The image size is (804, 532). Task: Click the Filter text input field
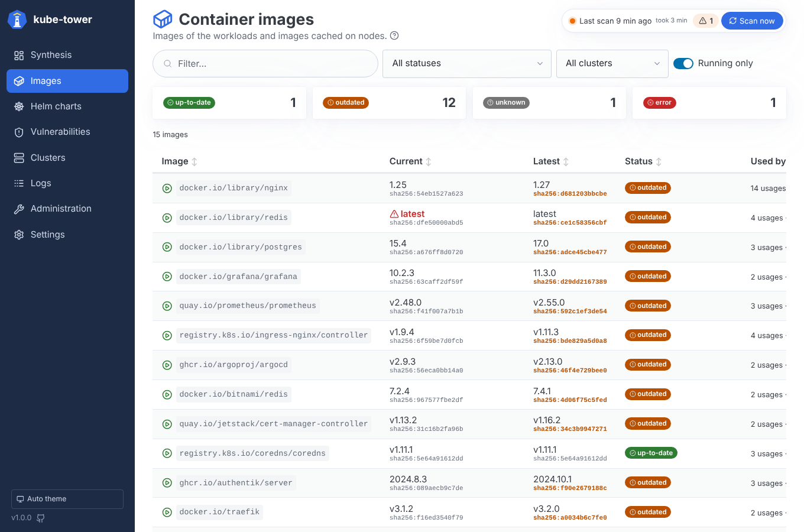(265, 63)
